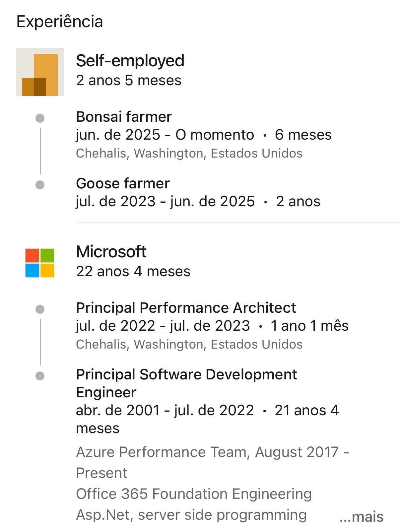
Task: Select the Principal Performance Architect title
Action: click(186, 308)
